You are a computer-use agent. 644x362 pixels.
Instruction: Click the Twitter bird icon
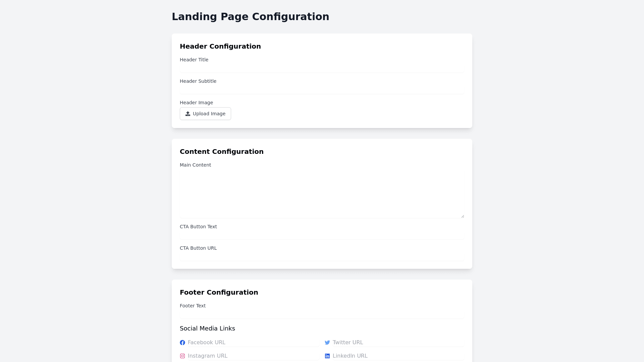[327, 343]
